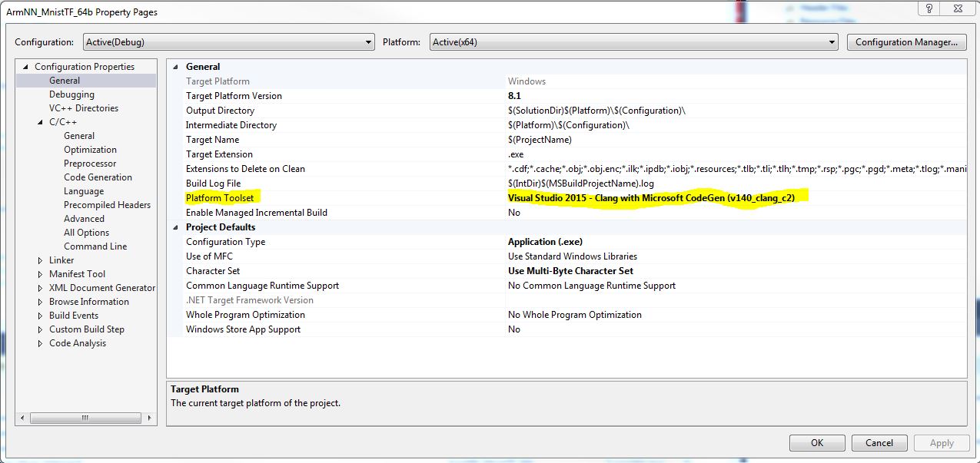Expand the XML Document Generator node
Viewport: 980px width, 463px height.
click(x=42, y=287)
